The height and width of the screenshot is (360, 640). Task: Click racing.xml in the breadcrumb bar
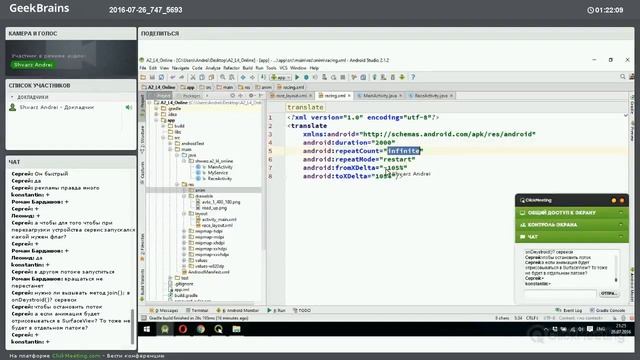[x=290, y=87]
